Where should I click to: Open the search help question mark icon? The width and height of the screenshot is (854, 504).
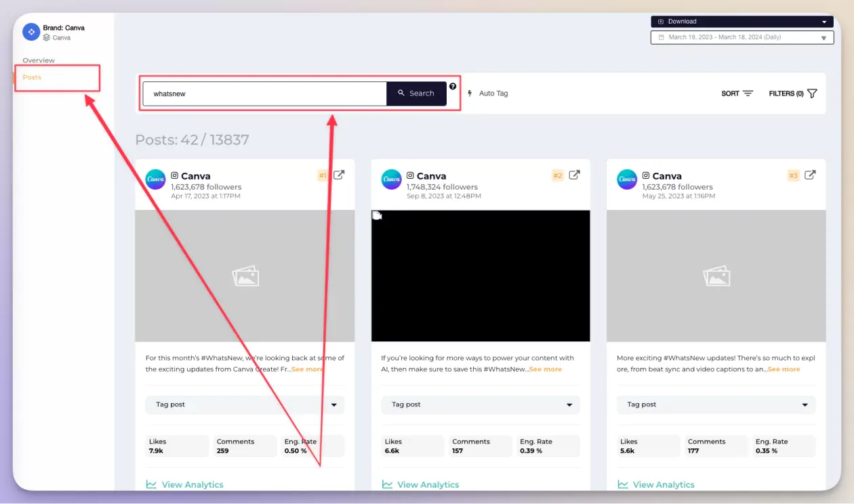453,86
